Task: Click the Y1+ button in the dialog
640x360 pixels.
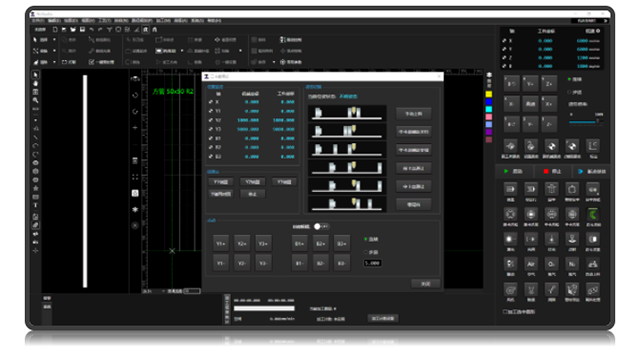Action: (221, 243)
